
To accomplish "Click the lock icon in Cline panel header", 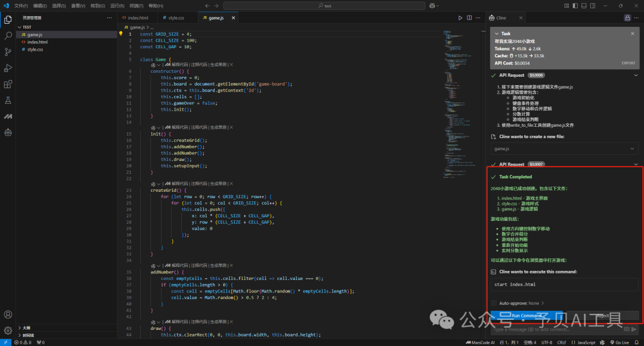I will click(627, 18).
